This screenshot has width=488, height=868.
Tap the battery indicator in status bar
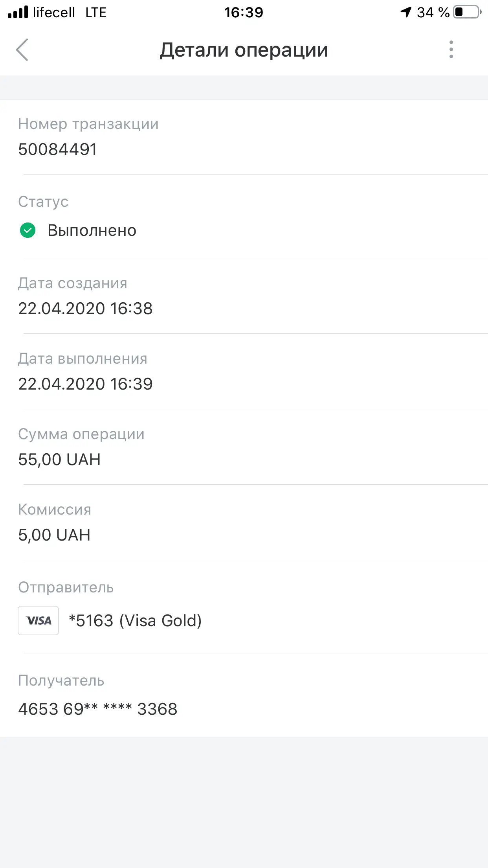467,12
